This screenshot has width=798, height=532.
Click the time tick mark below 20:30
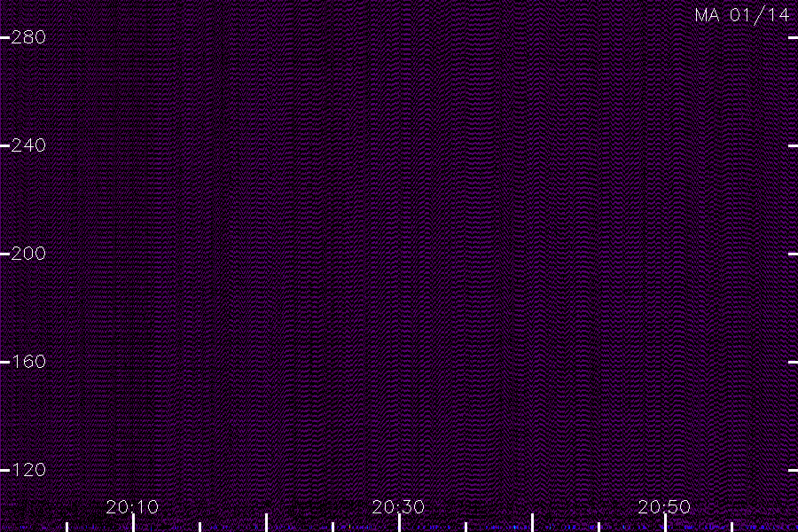click(400, 523)
